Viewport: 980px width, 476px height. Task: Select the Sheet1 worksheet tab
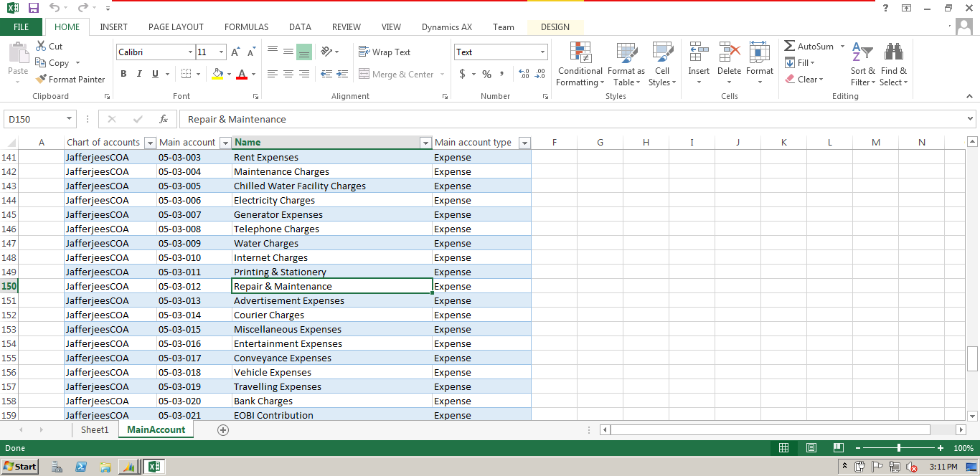94,429
